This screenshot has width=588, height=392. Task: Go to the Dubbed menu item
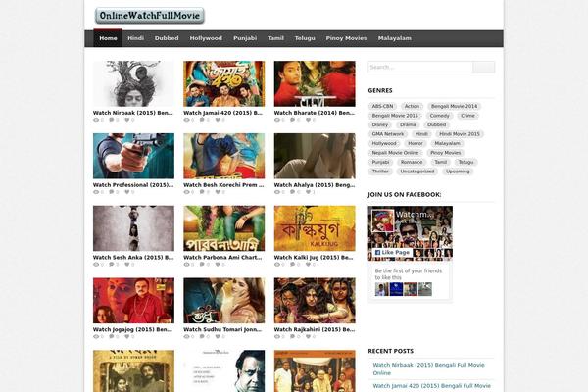(x=167, y=38)
